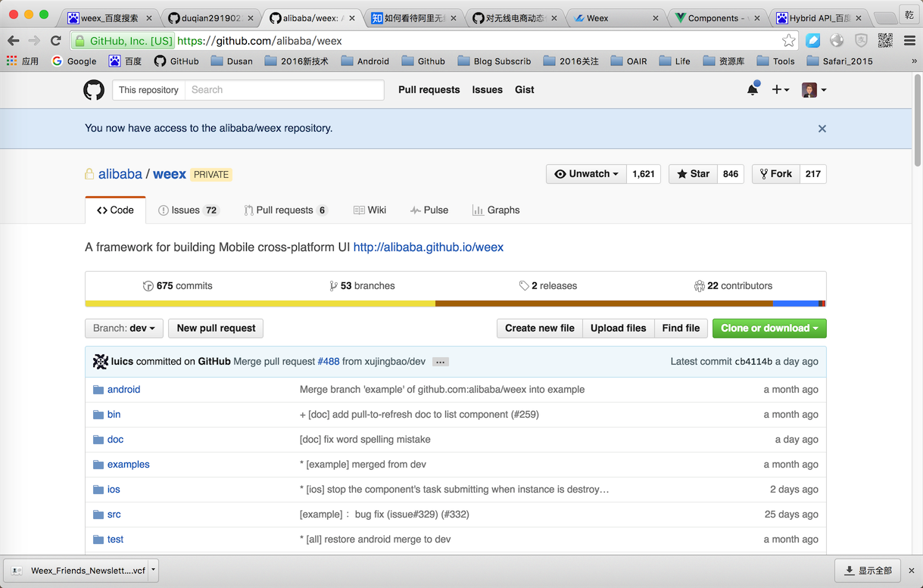The image size is (923, 588).
Task: Click the GitHub octocat logo
Action: coord(94,90)
